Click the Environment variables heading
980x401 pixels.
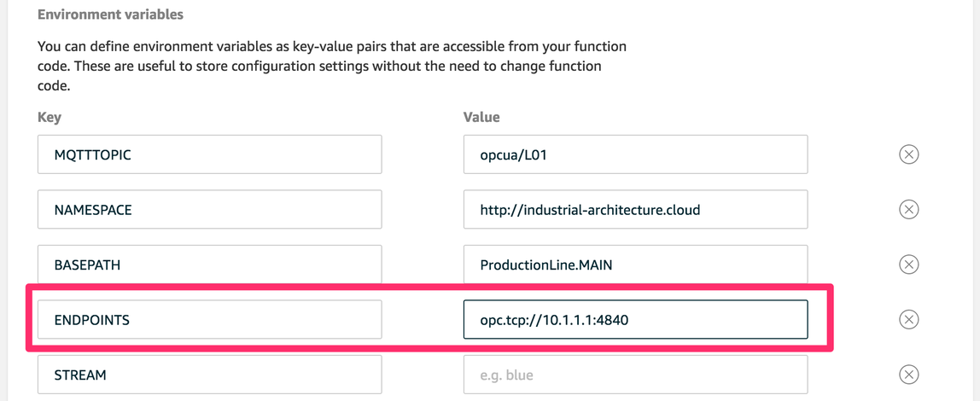[110, 15]
